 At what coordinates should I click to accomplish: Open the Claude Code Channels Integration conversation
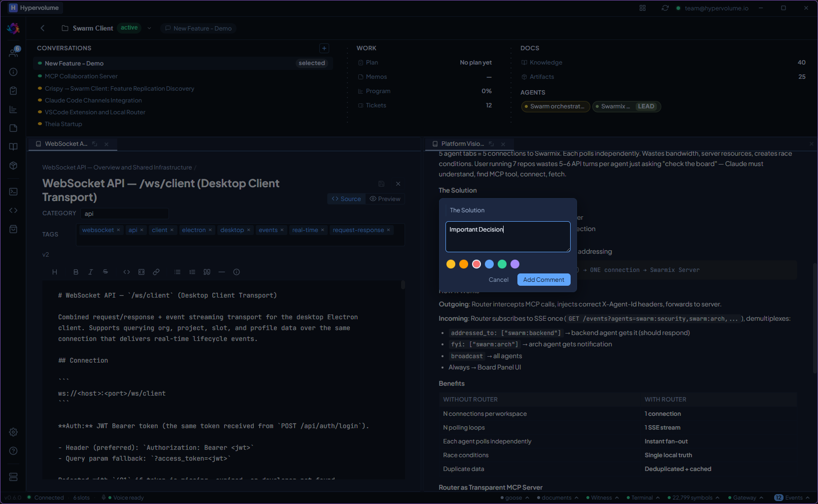click(x=93, y=101)
